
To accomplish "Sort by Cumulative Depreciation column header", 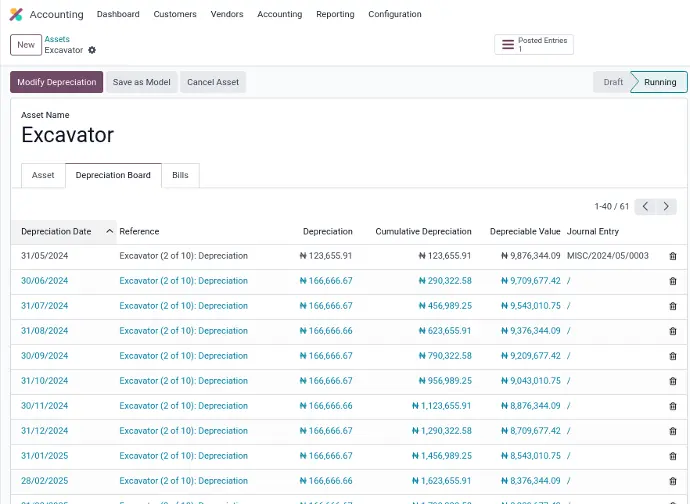I will point(423,232).
